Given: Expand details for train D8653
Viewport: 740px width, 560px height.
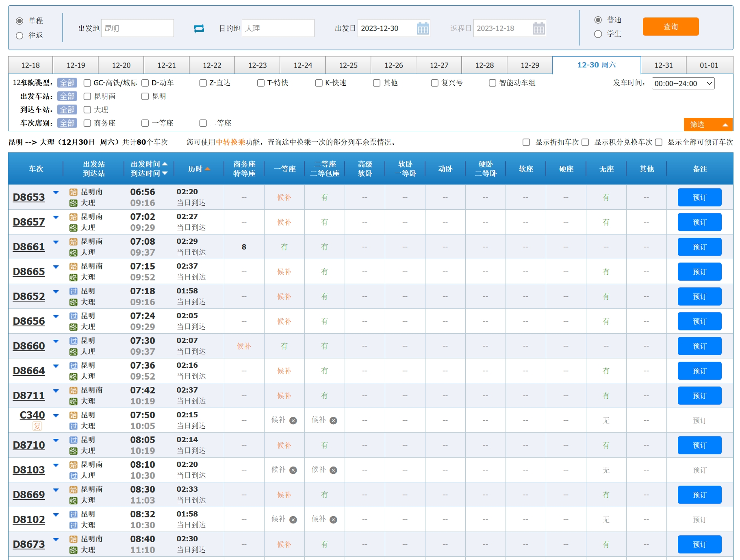Looking at the screenshot, I should 56,193.
